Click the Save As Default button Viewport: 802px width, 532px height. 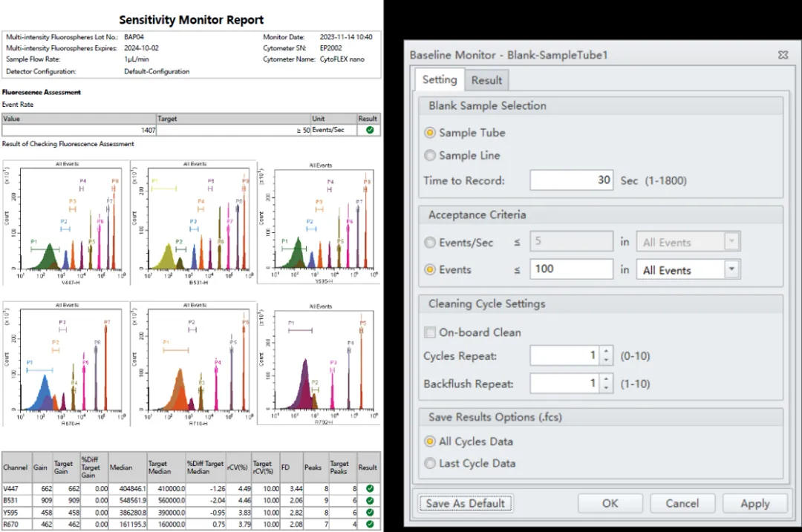[466, 503]
